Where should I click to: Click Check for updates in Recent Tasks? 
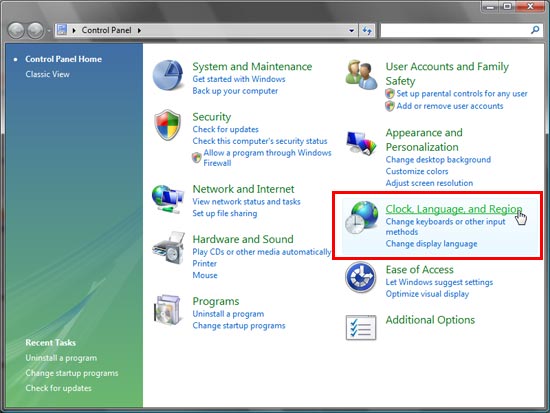pos(59,388)
